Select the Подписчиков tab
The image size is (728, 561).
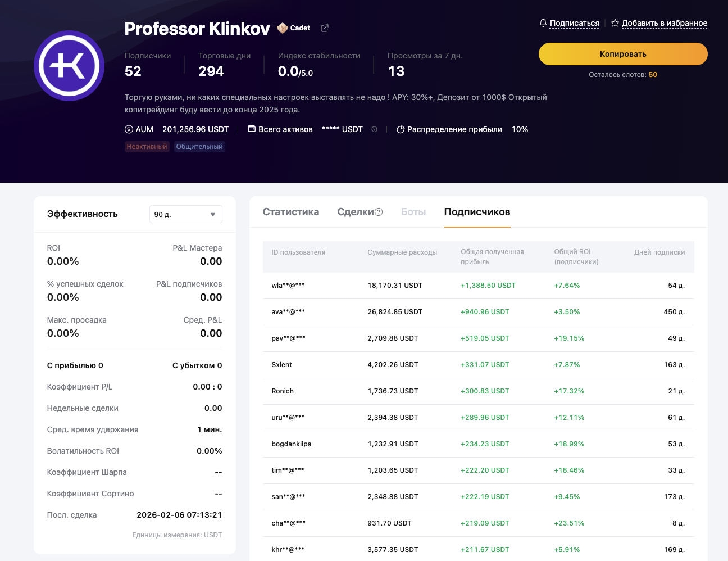[477, 212]
